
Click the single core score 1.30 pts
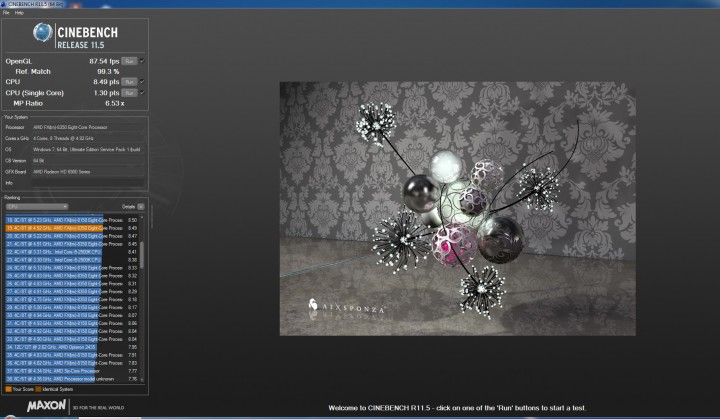point(106,93)
